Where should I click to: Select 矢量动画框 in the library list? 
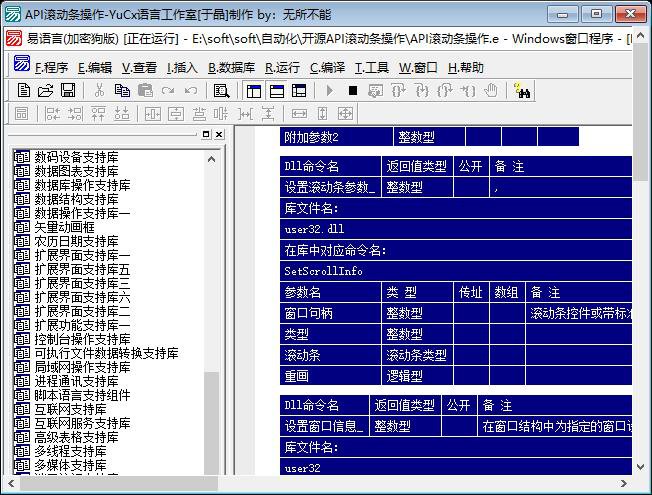pos(64,227)
